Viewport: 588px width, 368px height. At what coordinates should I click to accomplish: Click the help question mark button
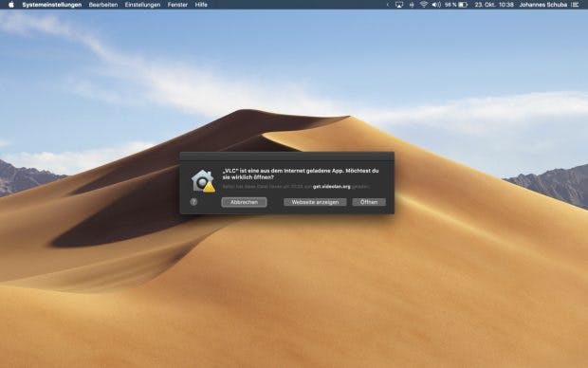(193, 202)
